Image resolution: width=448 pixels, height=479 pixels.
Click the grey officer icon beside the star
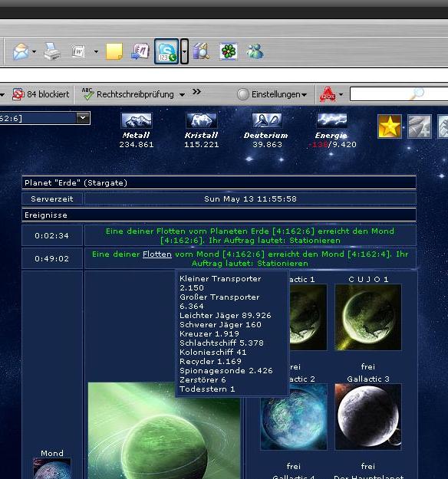[x=420, y=126]
